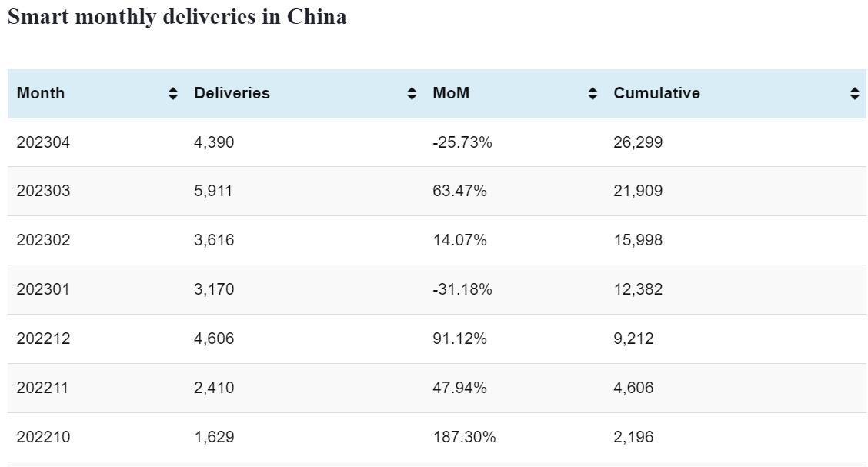Click the 202304 month cell
The width and height of the screenshot is (868, 467).
(x=43, y=142)
